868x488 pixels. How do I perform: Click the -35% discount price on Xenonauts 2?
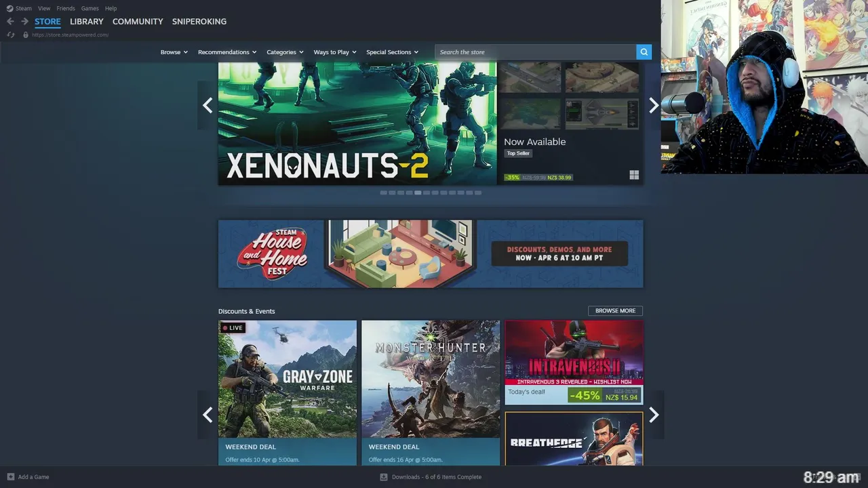[x=538, y=178]
